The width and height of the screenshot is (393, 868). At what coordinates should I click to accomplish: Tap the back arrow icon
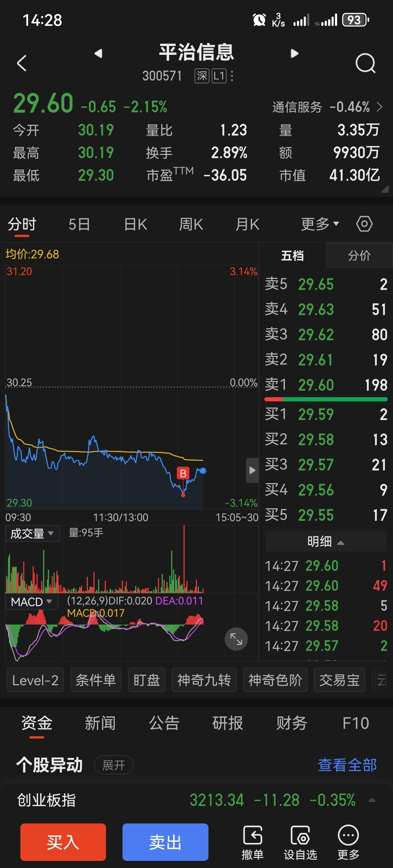click(x=22, y=63)
